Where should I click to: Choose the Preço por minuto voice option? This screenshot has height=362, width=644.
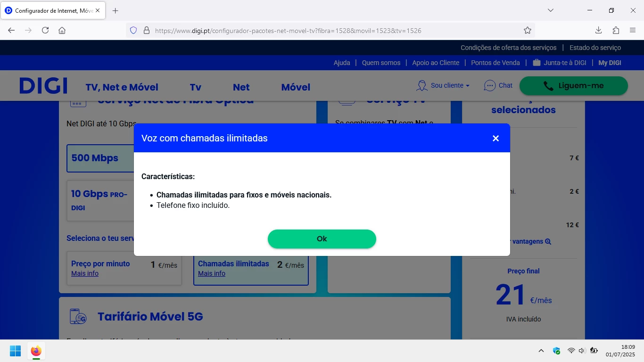124,269
